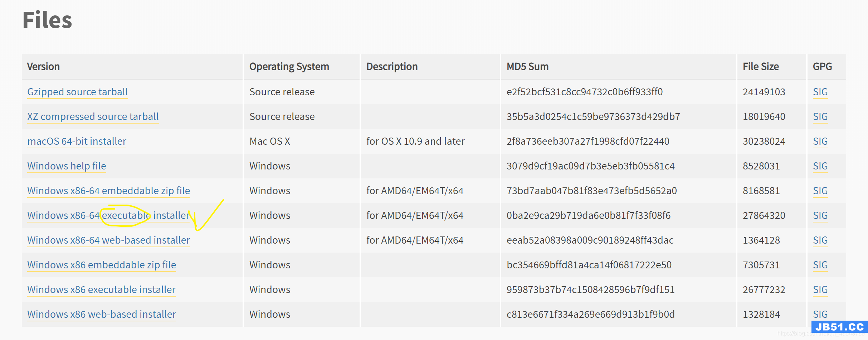868x340 pixels.
Task: Open the Windows help file link
Action: point(67,166)
